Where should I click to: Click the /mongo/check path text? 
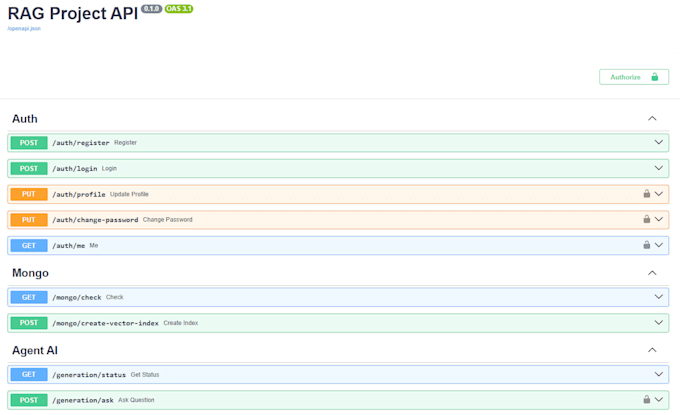[x=77, y=297]
